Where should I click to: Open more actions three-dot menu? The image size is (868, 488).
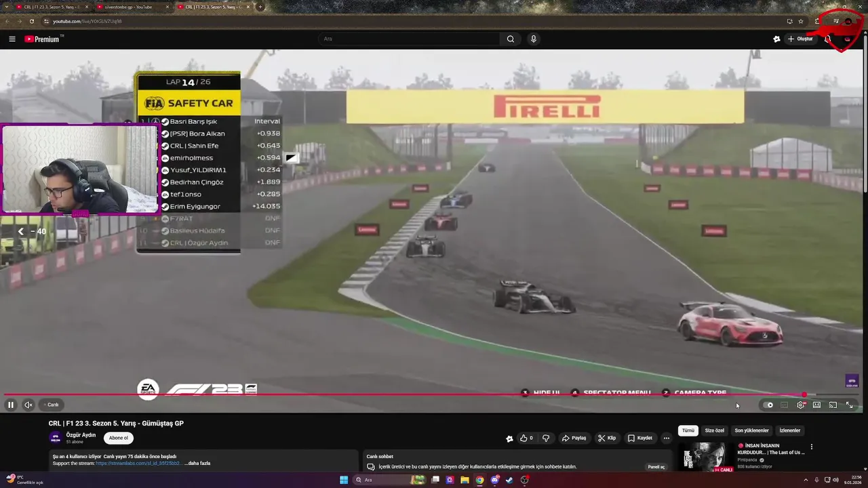coord(667,438)
